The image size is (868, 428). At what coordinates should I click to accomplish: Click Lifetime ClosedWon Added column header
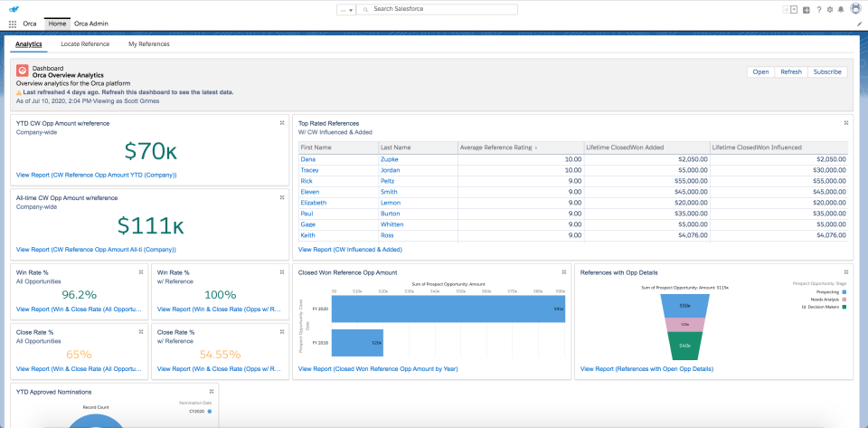[647, 147]
